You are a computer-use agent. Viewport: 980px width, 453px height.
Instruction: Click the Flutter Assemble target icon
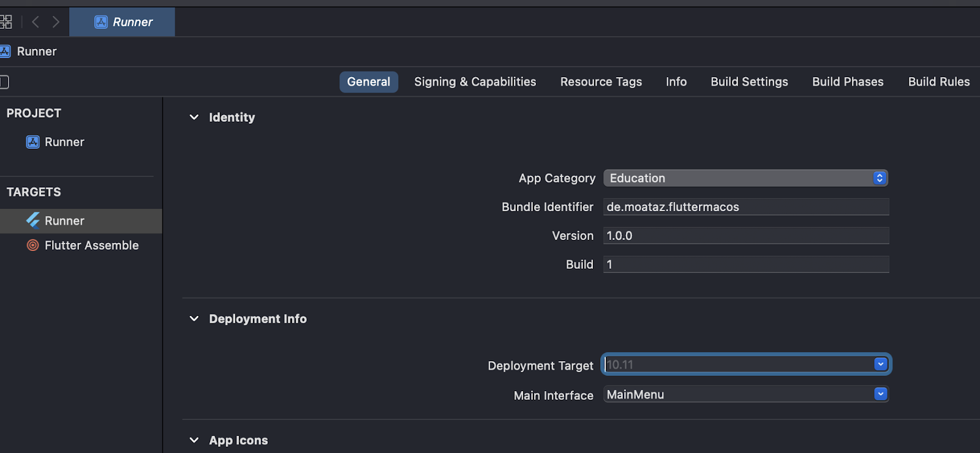click(33, 245)
